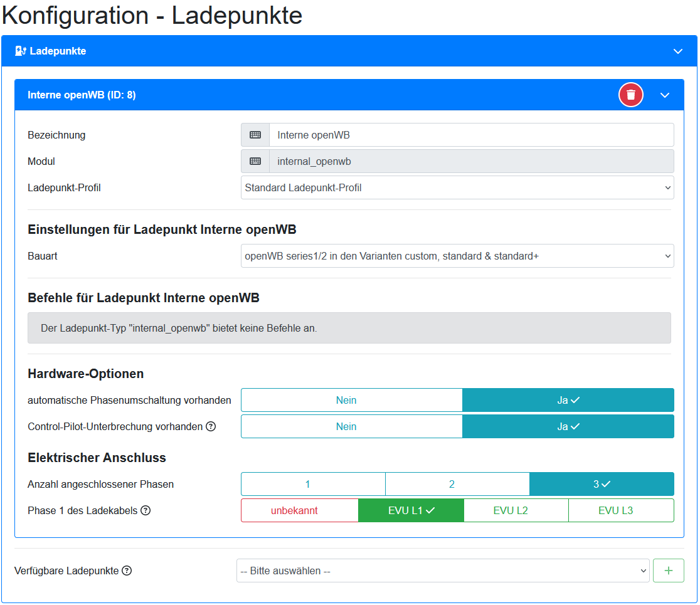Click the "bietet keine Befehle an" notice
Viewport: 700px width, 605px height.
point(349,328)
